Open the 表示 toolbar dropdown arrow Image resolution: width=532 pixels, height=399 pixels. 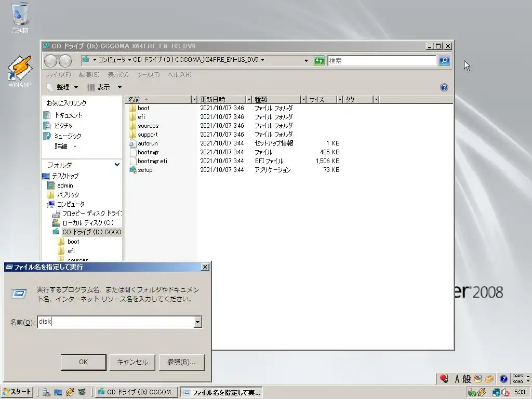[119, 87]
